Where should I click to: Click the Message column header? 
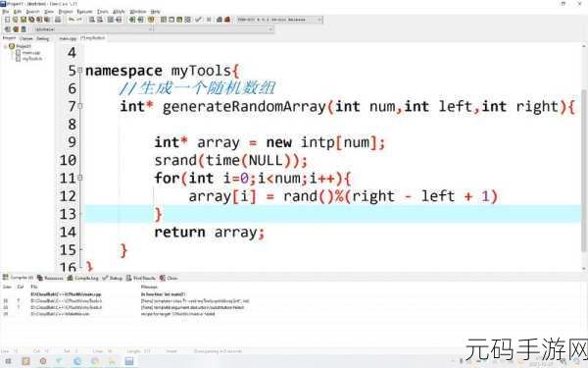coord(149,287)
